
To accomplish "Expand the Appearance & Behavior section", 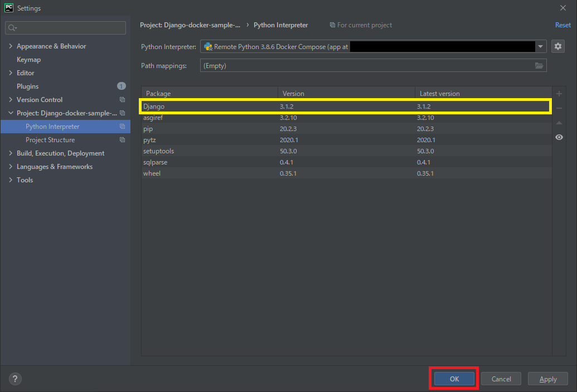I will click(10, 46).
